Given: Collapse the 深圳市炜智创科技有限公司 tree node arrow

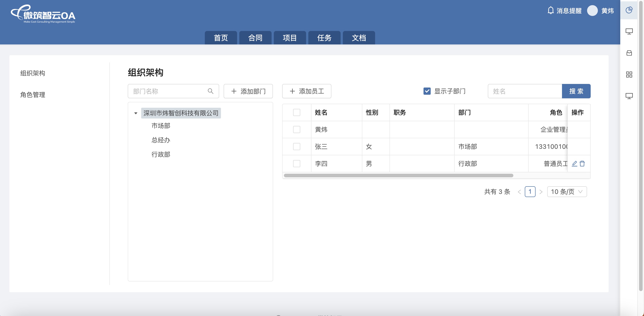Looking at the screenshot, I should click(136, 113).
